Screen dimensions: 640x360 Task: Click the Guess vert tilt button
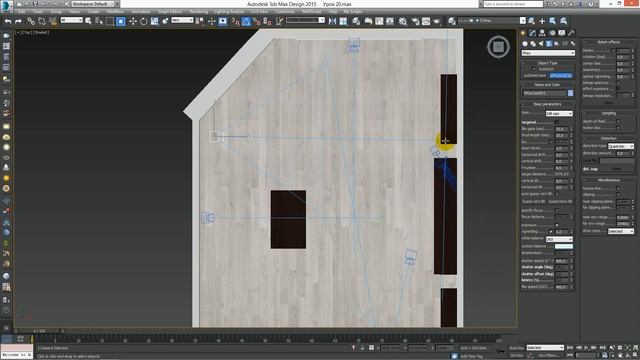click(534, 202)
